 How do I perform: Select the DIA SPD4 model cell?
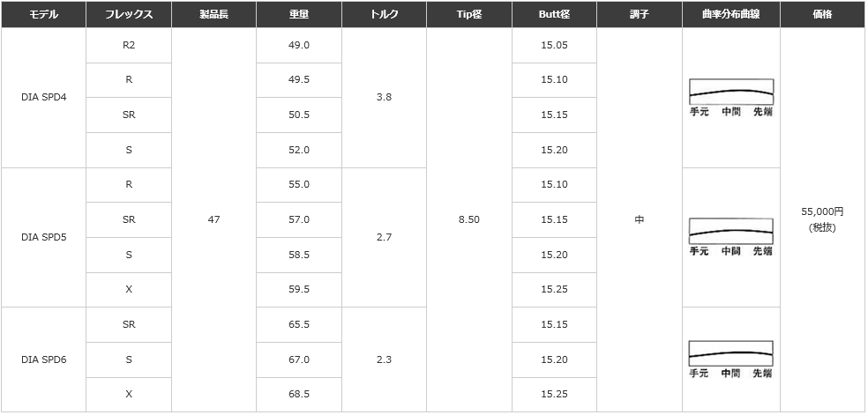pos(43,98)
